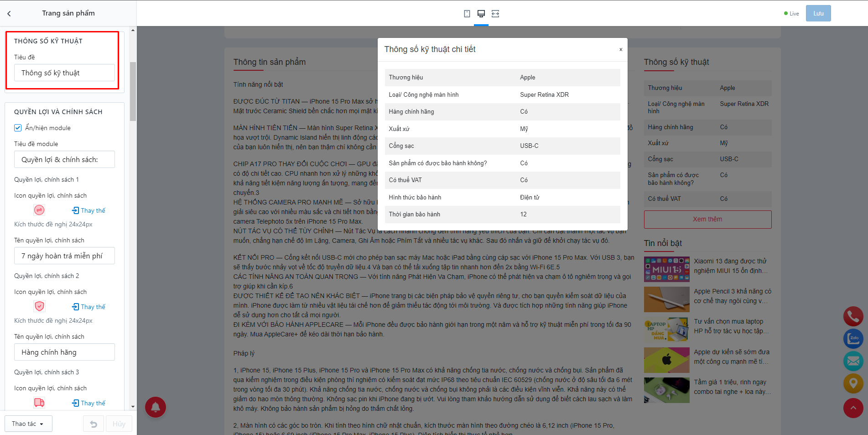Click 'Điện tử' value in dialog table
The image size is (868, 435).
point(530,198)
